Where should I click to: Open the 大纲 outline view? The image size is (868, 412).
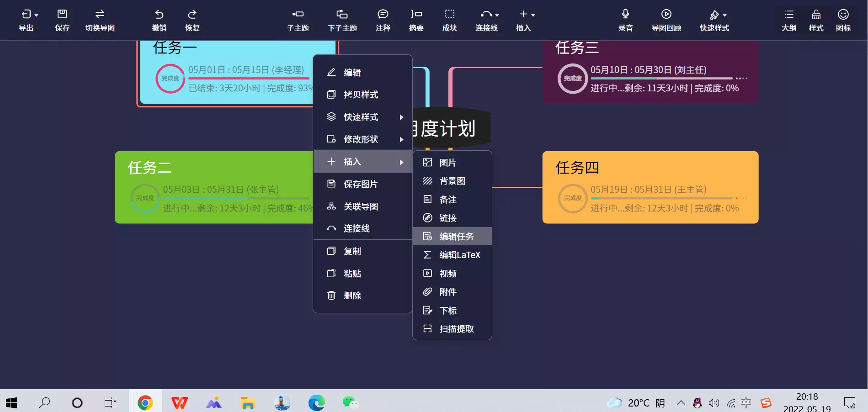[788, 20]
